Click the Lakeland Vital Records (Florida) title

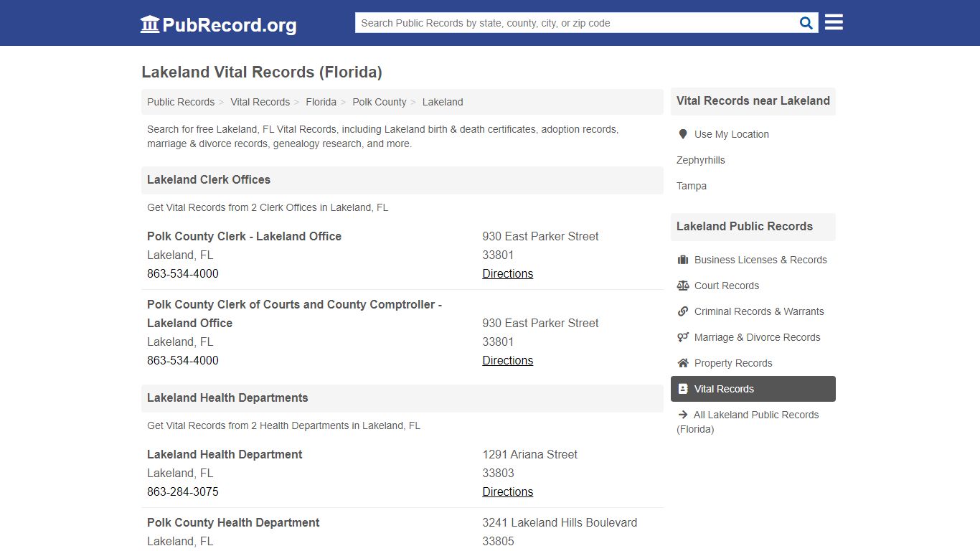262,72
